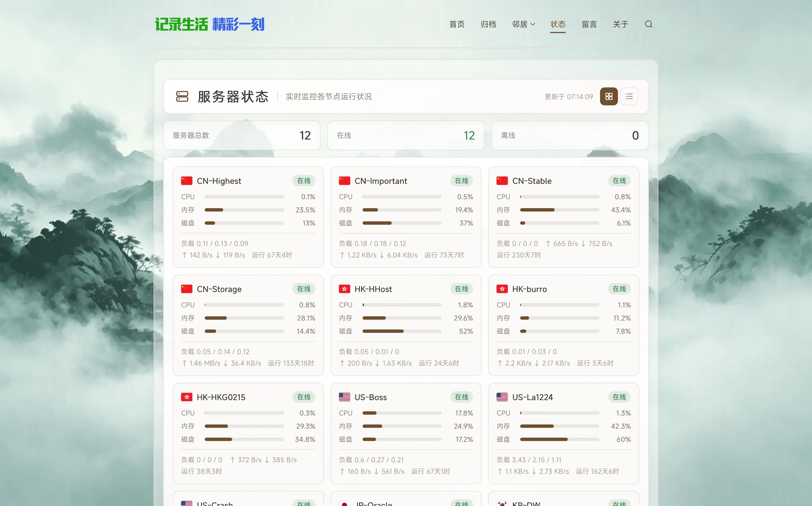Switch to list view layout
This screenshot has height=506, width=812.
click(x=629, y=96)
